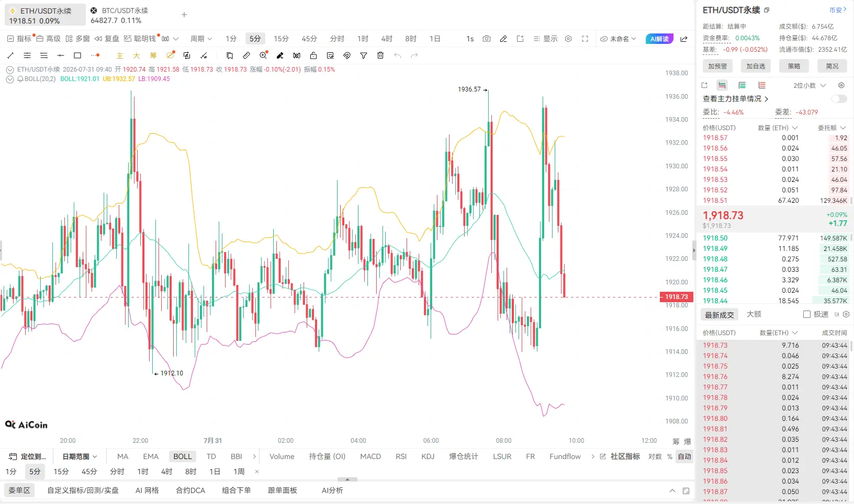854x504 pixels.
Task: Add a new chart tab with plus
Action: (x=184, y=15)
